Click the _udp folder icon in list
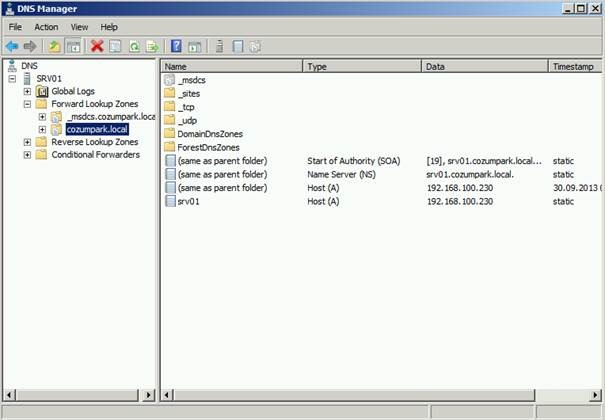 169,120
